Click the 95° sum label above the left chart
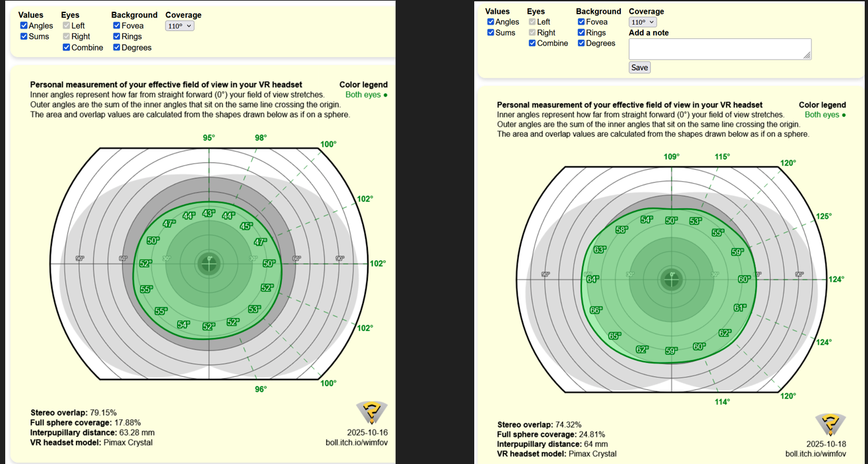Viewport: 868px width, 464px height. [x=209, y=138]
